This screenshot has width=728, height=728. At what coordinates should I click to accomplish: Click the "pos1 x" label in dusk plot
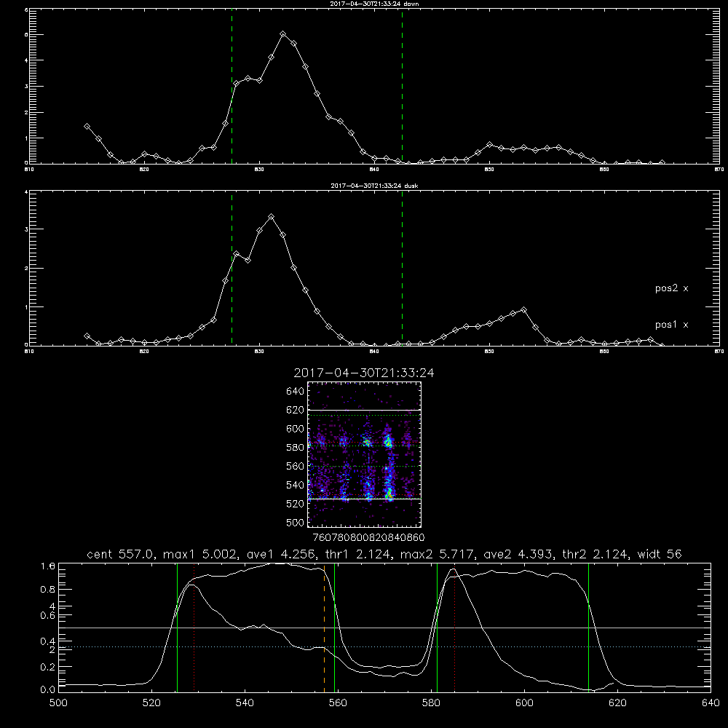pos(671,325)
